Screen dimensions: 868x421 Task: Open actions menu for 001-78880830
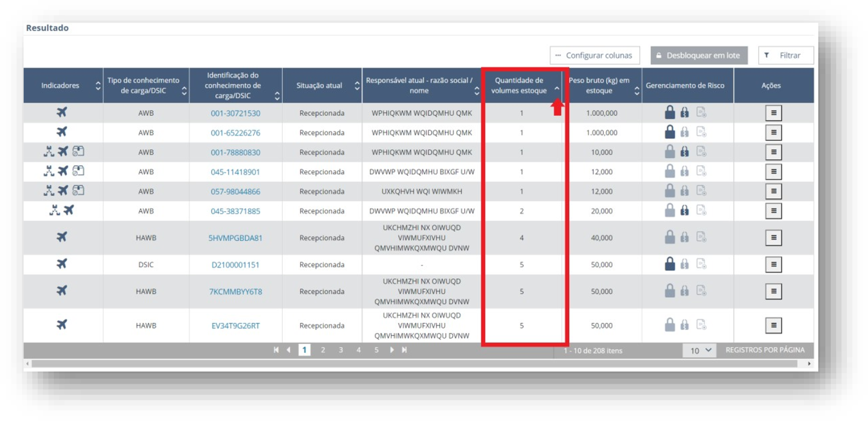[774, 152]
